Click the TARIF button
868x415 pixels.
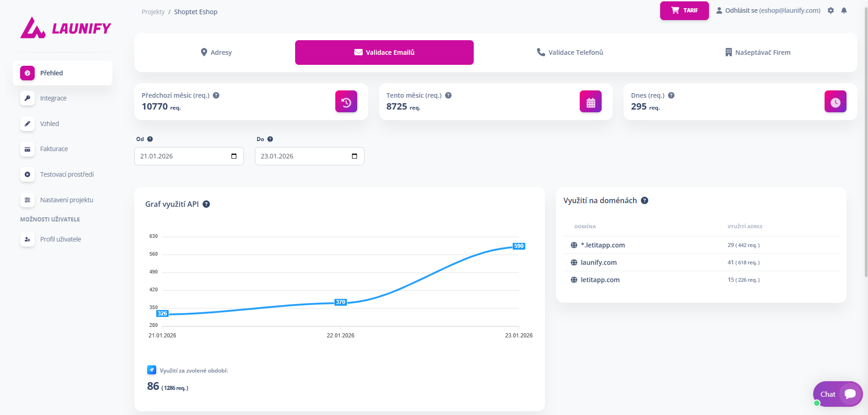(684, 11)
